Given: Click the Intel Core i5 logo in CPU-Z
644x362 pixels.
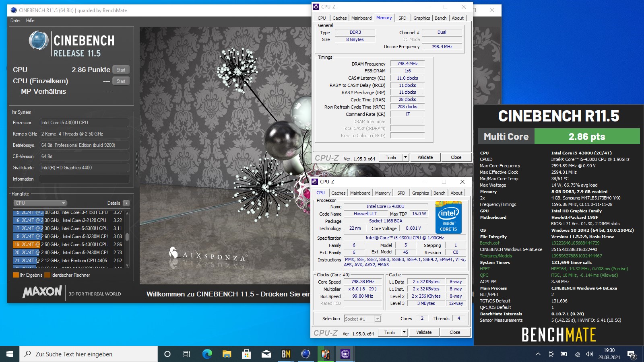Looking at the screenshot, I should 448,218.
